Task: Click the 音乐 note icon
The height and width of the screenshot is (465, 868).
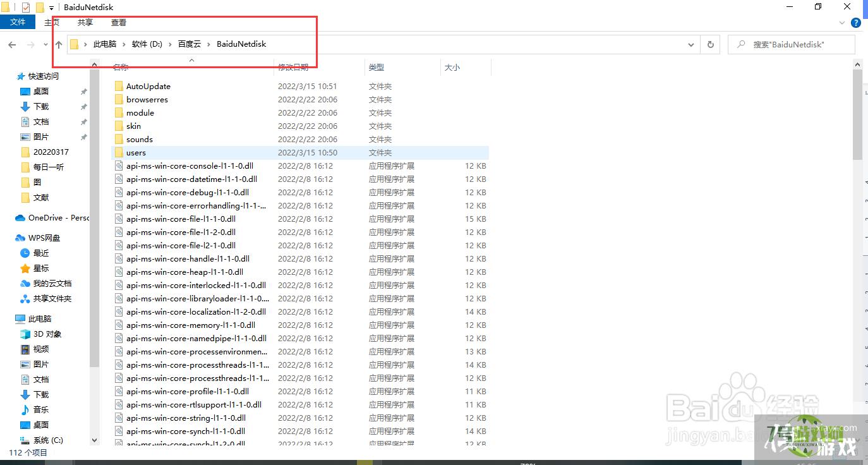Action: (25, 410)
